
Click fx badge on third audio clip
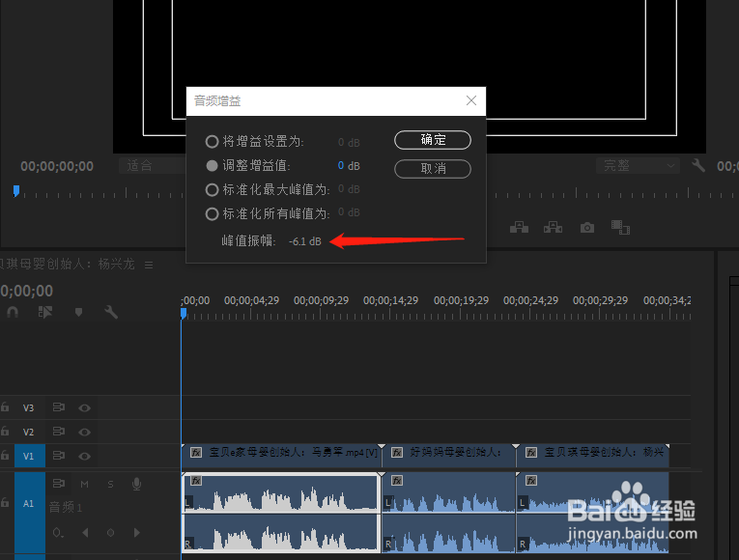pyautogui.click(x=531, y=481)
